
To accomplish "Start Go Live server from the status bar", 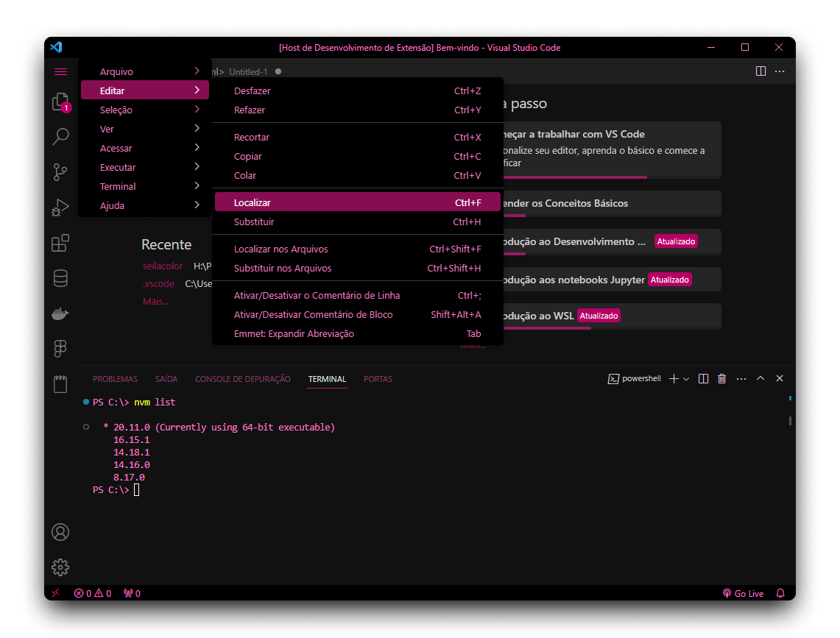I will click(743, 593).
